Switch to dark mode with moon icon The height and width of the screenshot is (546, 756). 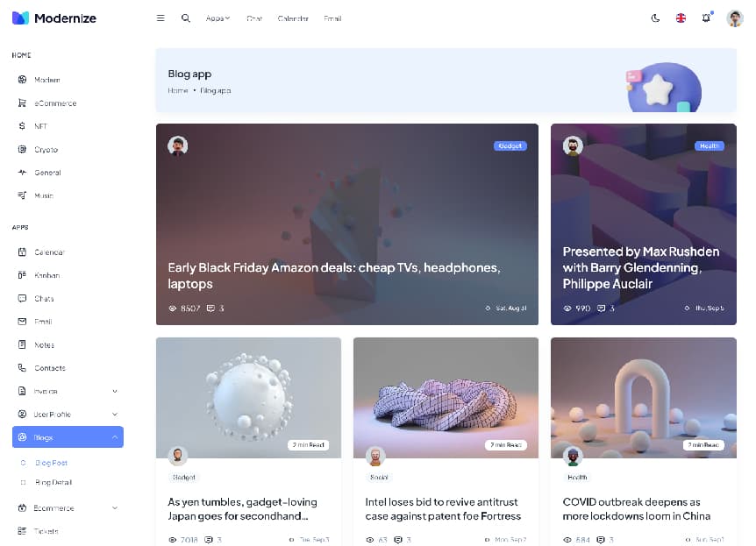tap(655, 18)
